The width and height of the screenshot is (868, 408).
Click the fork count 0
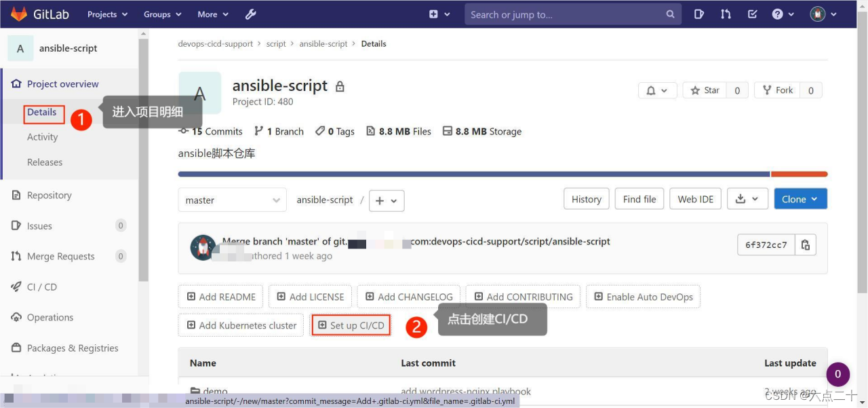811,90
